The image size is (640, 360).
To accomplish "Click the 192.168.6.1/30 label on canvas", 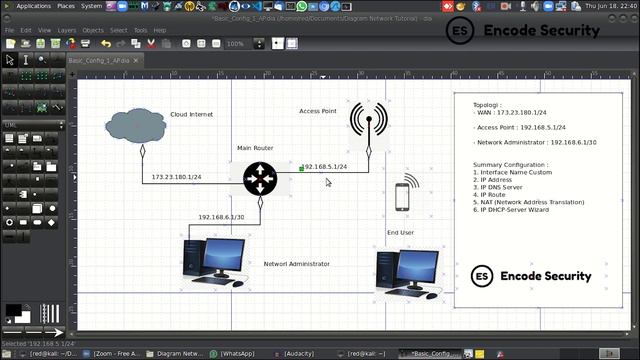I will tap(221, 217).
